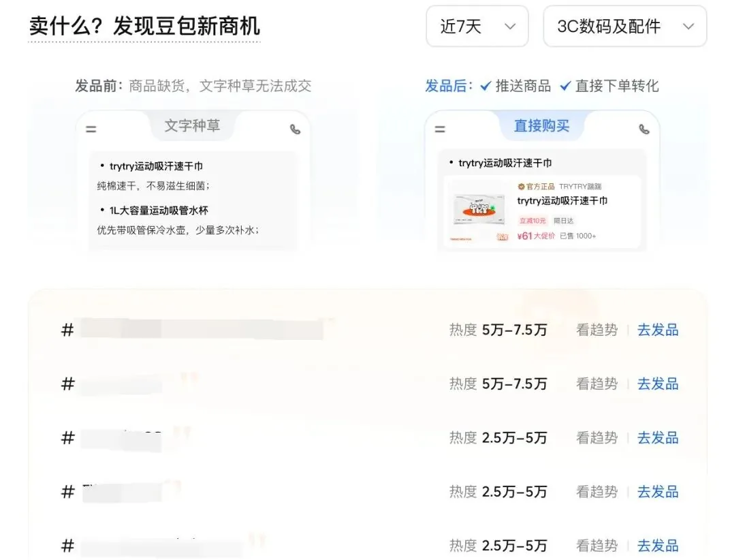Click 看趋势 in the third topic row
Viewport: 730px width, 560px height.
(x=597, y=438)
